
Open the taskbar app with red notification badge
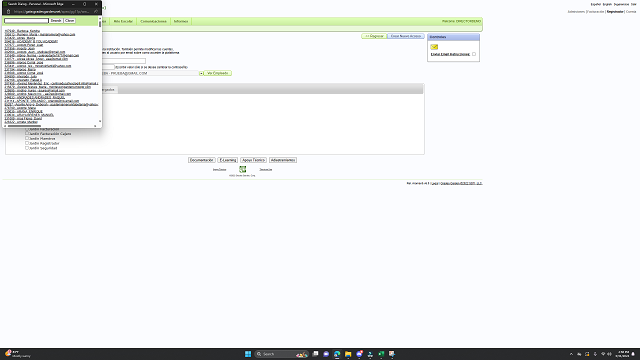tap(359, 354)
